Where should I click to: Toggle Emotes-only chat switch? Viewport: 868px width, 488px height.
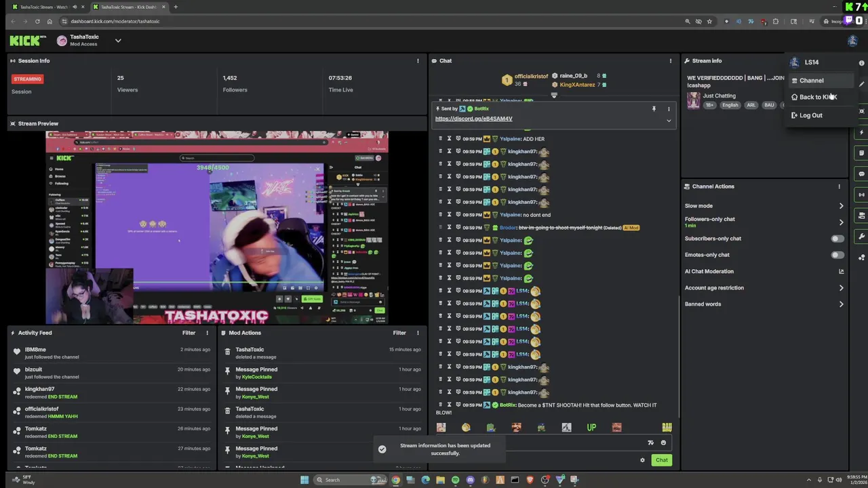838,255
